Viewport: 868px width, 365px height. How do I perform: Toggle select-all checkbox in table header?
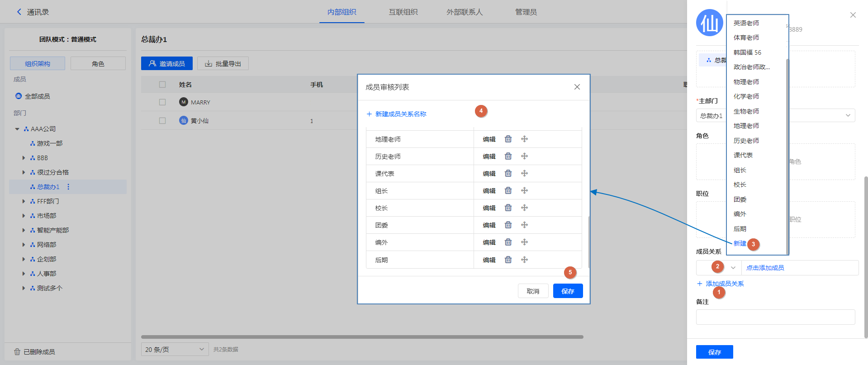pos(162,85)
